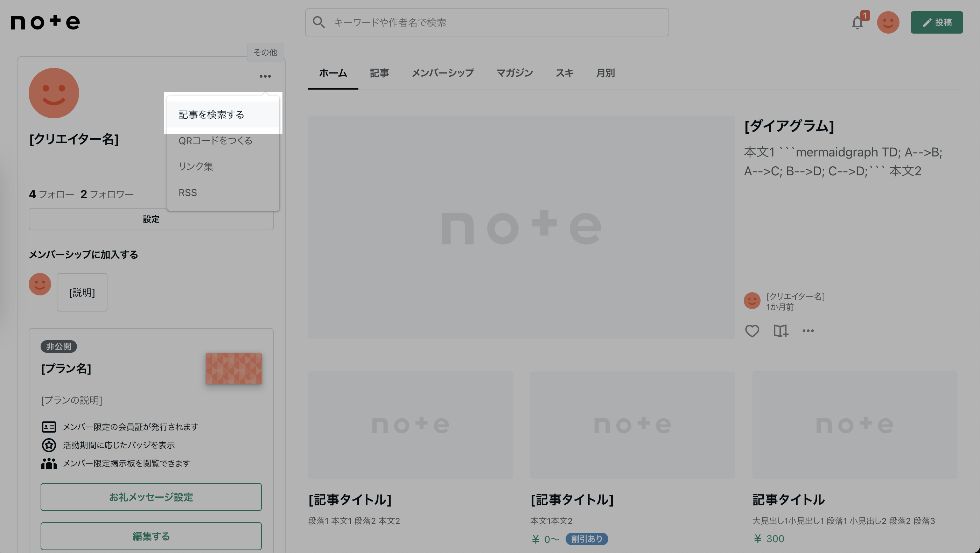Select 記事を検索する from the menu
Screen dimensions: 980x553
pos(223,114)
